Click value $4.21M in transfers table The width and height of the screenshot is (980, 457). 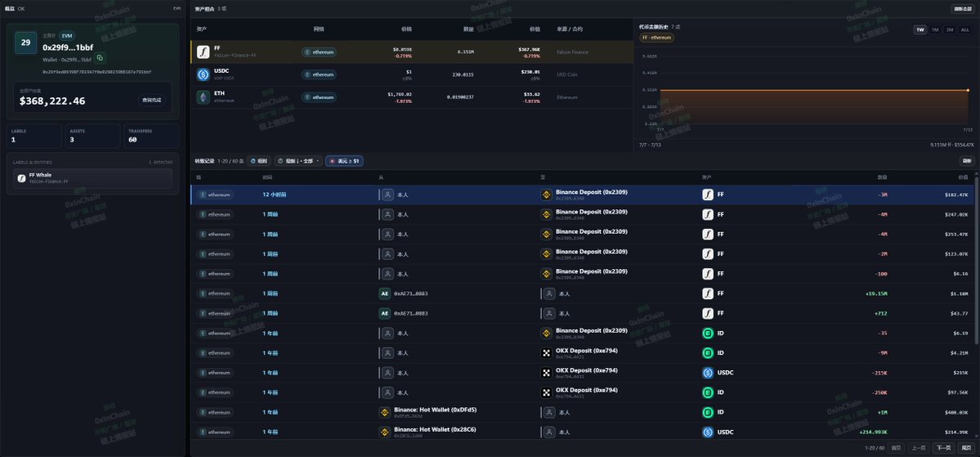pyautogui.click(x=960, y=352)
